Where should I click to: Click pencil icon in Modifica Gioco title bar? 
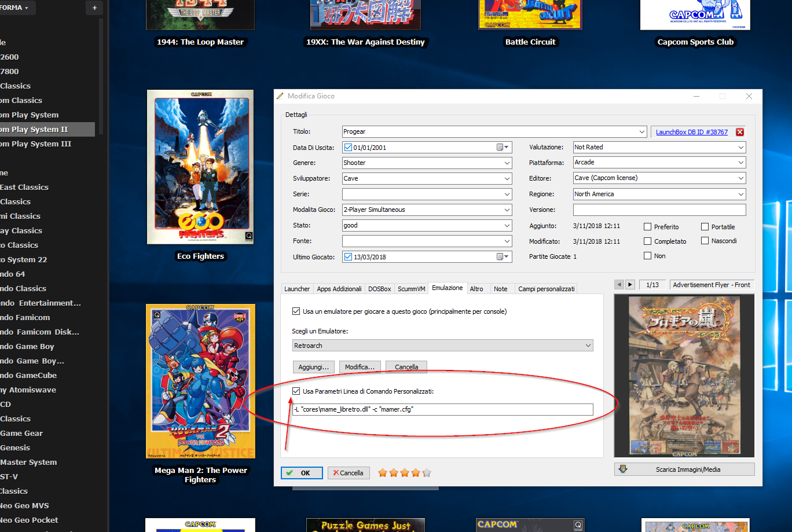point(280,96)
